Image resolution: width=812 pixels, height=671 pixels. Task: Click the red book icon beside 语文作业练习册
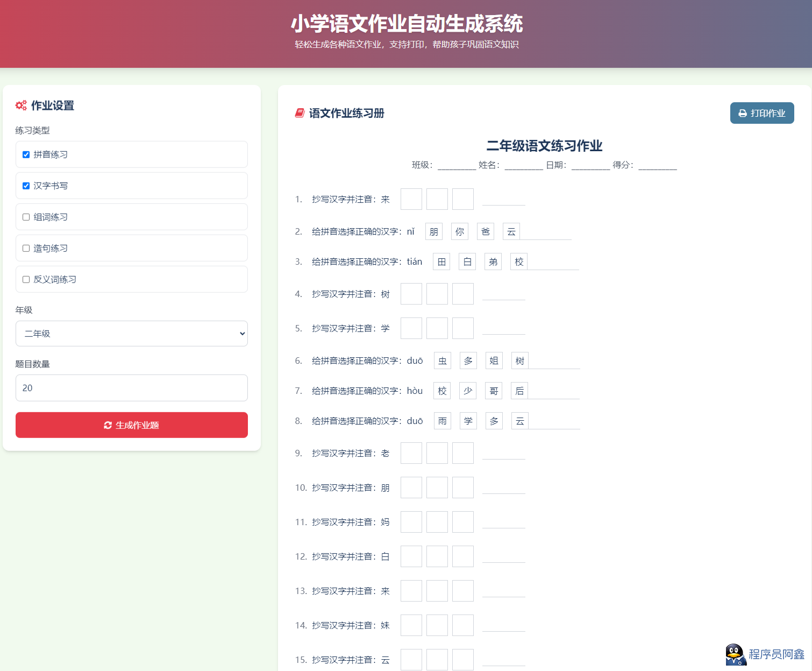(x=300, y=113)
